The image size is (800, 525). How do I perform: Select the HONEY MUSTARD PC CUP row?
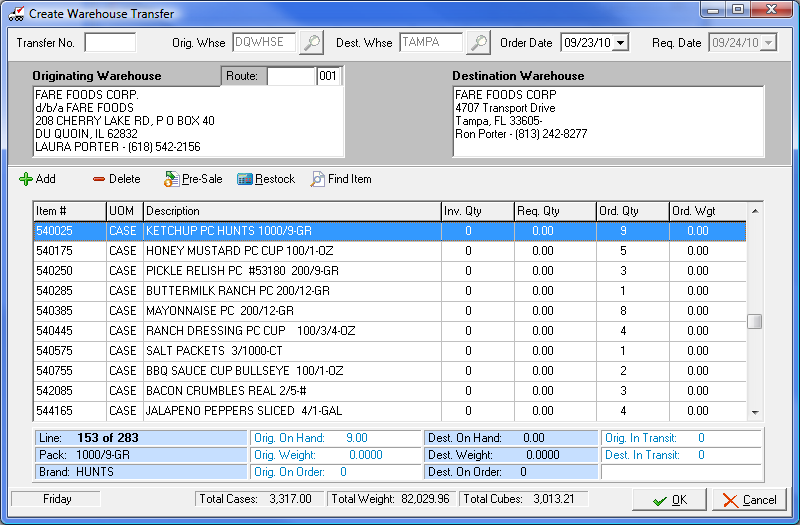tap(390, 251)
